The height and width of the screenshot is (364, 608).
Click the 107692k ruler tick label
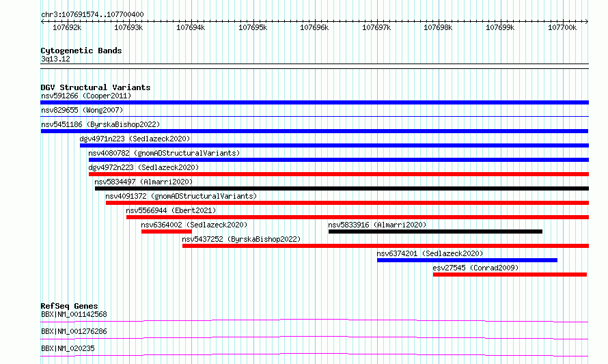[x=67, y=27]
